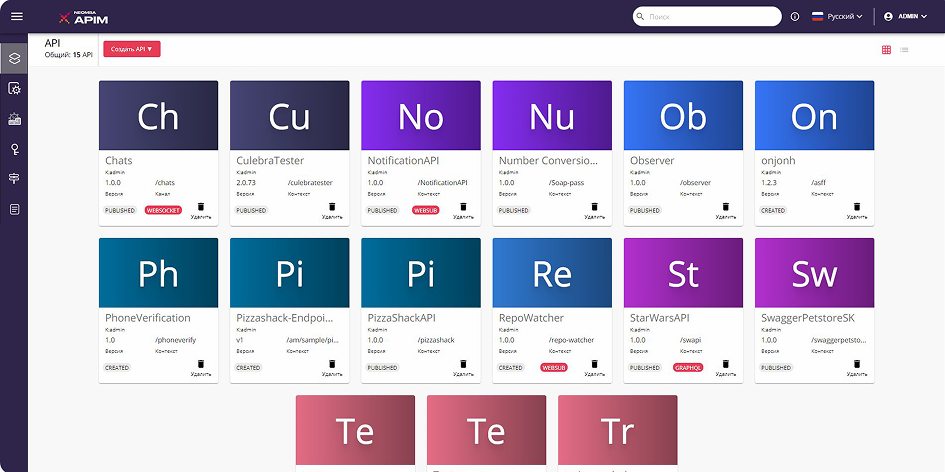Open the StarWarsAPI 'St' thumbnail
The image size is (945, 472).
(x=683, y=272)
